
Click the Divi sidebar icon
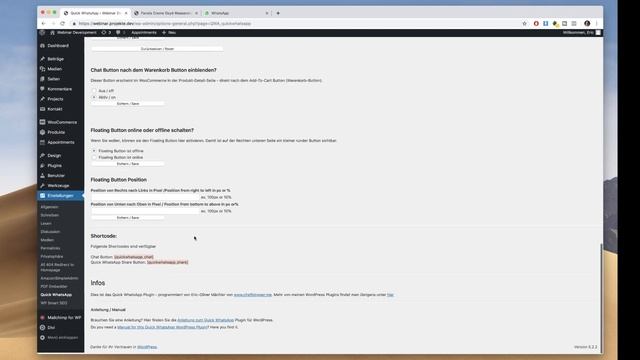click(42, 327)
